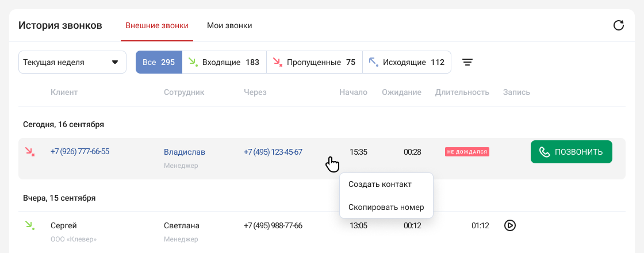Screen dimensions: 644x253
Task: Open the Внешние звонки tab
Action: 157,26
